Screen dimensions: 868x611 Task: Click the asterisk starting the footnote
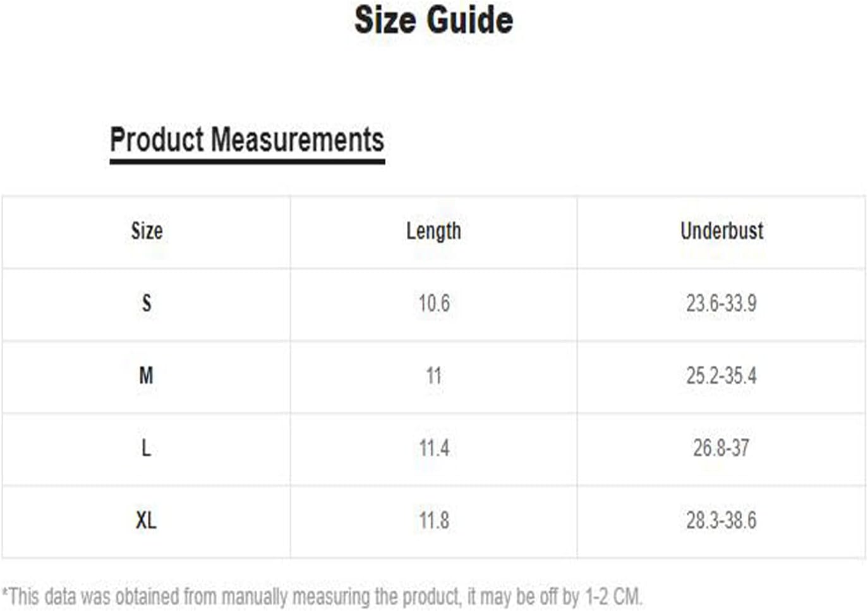pos(5,593)
